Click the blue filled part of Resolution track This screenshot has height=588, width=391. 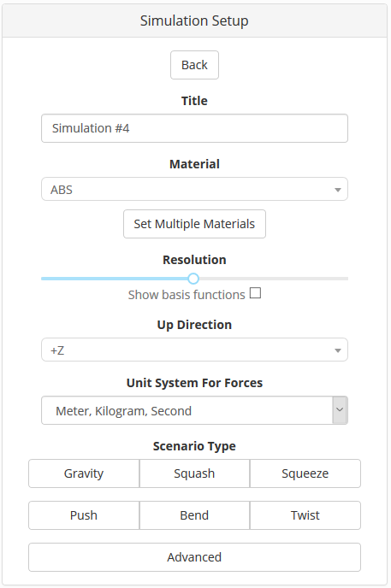[x=115, y=279]
